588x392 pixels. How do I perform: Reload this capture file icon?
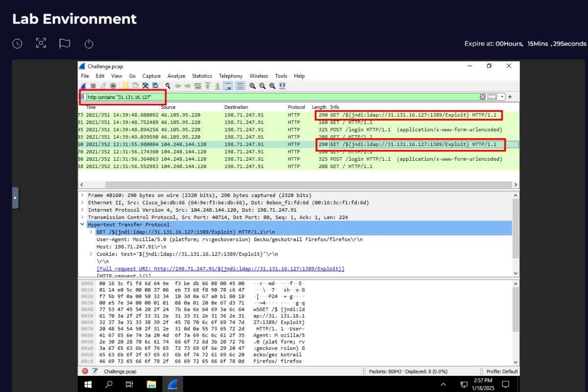pyautogui.click(x=155, y=86)
